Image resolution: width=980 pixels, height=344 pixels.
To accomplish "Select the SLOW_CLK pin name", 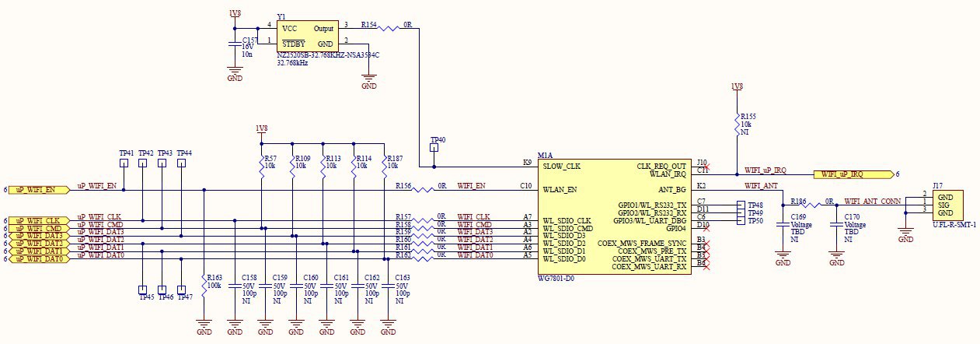I will (561, 167).
